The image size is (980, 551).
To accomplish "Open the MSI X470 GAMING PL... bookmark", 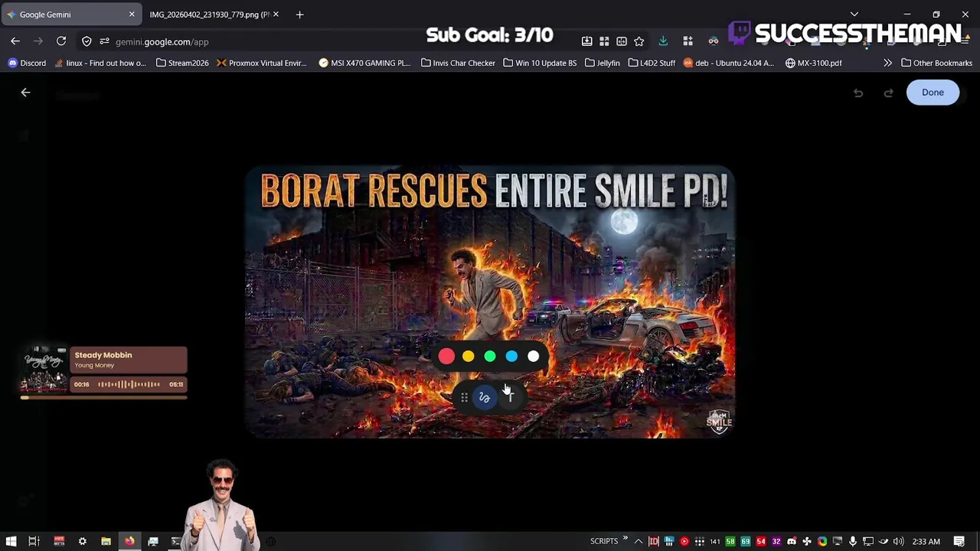I will 364,63.
